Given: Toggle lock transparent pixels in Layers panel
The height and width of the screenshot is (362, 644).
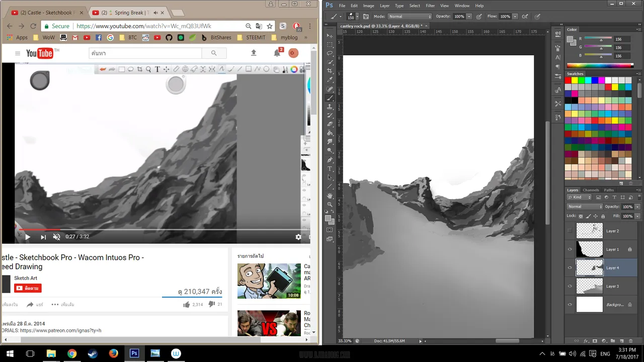Looking at the screenshot, I should coord(581,216).
